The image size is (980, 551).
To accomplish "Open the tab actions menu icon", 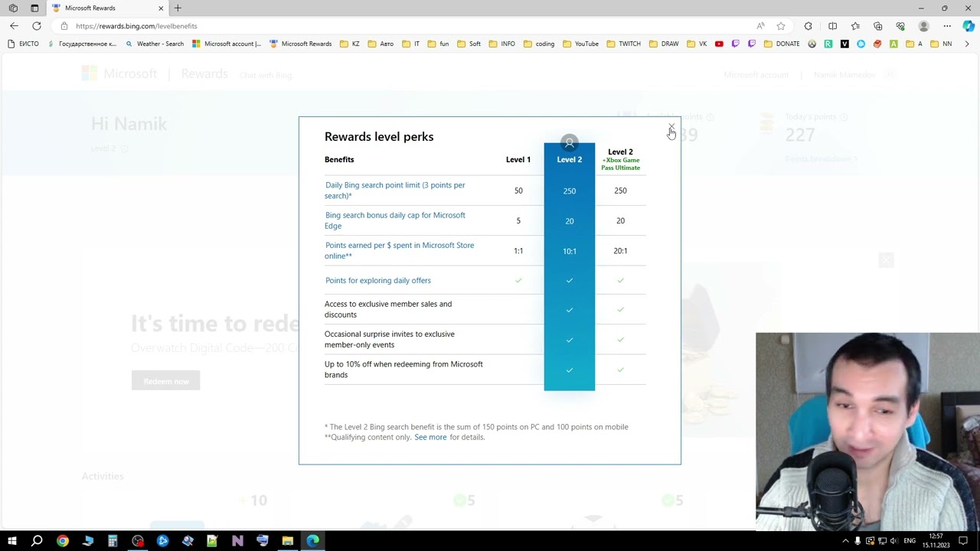I will coord(34,8).
